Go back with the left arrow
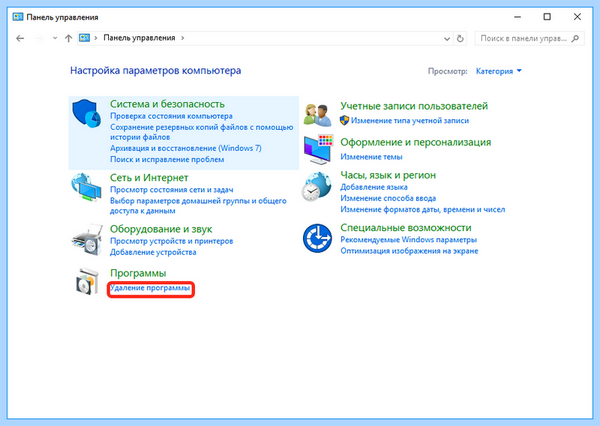This screenshot has height=426, width=600. tap(20, 38)
